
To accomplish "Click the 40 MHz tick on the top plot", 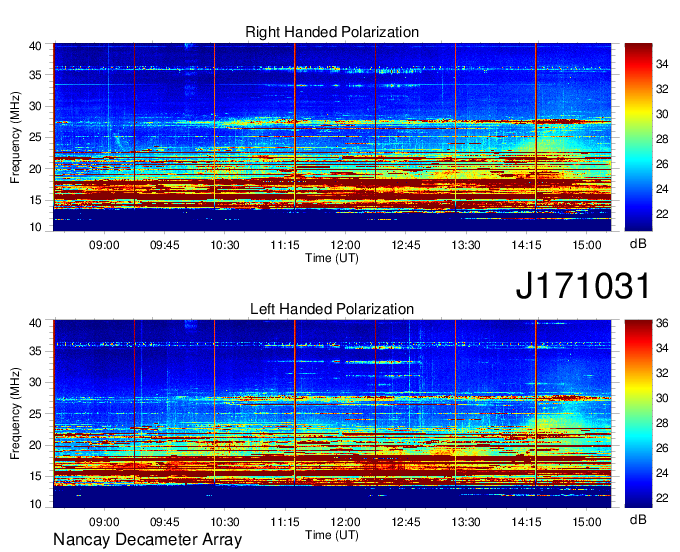I will (35, 46).
